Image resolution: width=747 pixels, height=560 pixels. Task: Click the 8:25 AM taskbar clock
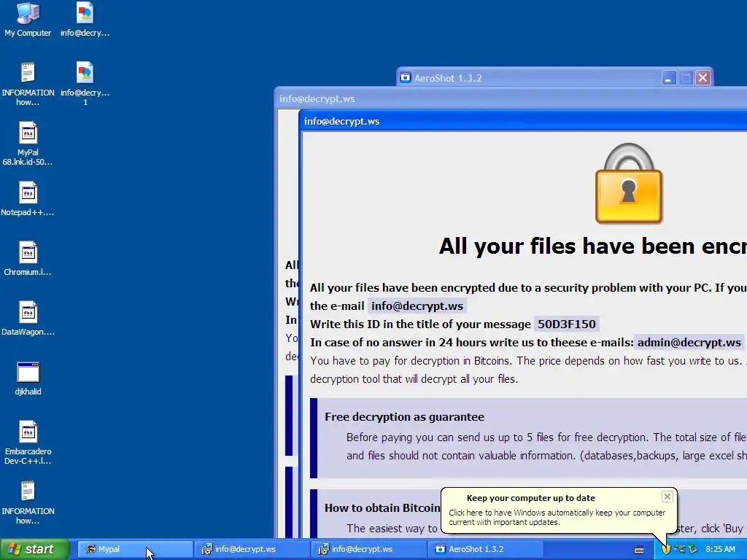coord(720,549)
